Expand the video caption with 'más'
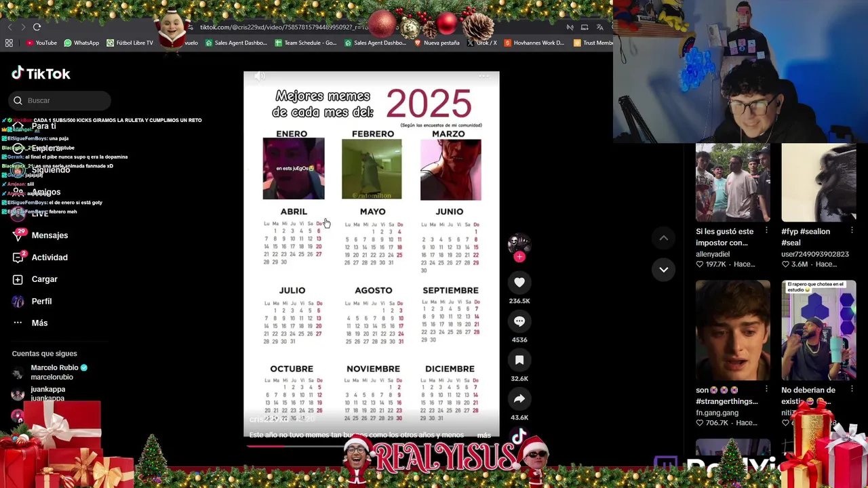 tap(484, 435)
